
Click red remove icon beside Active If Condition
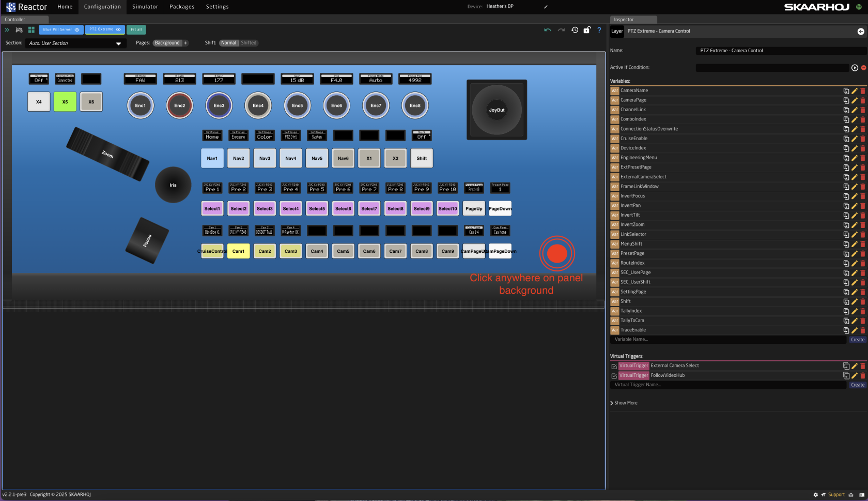click(x=863, y=68)
